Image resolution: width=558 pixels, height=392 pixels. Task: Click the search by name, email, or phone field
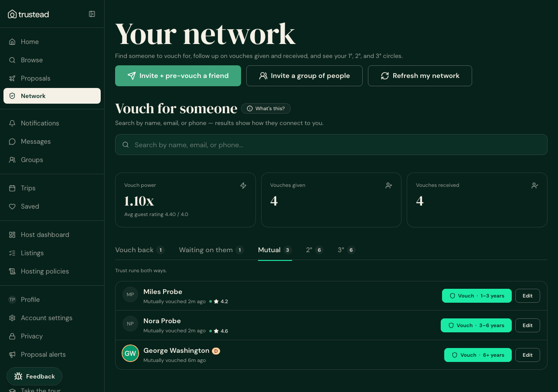click(331, 145)
